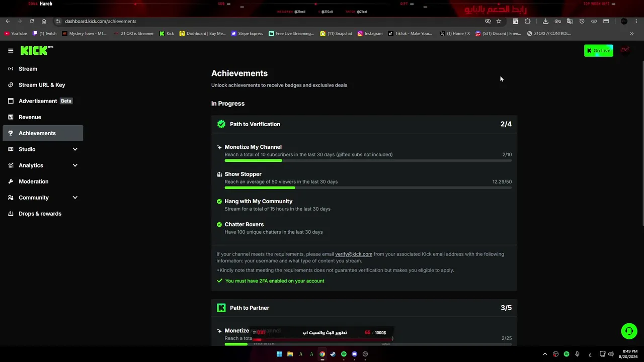Click the taskbar clock and date
This screenshot has width=644, height=362.
tap(629, 354)
